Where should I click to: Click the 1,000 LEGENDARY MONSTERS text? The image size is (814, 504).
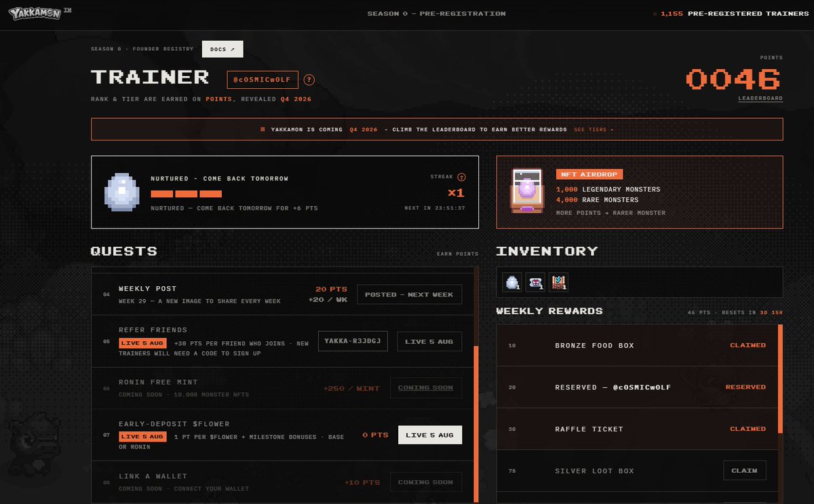608,189
